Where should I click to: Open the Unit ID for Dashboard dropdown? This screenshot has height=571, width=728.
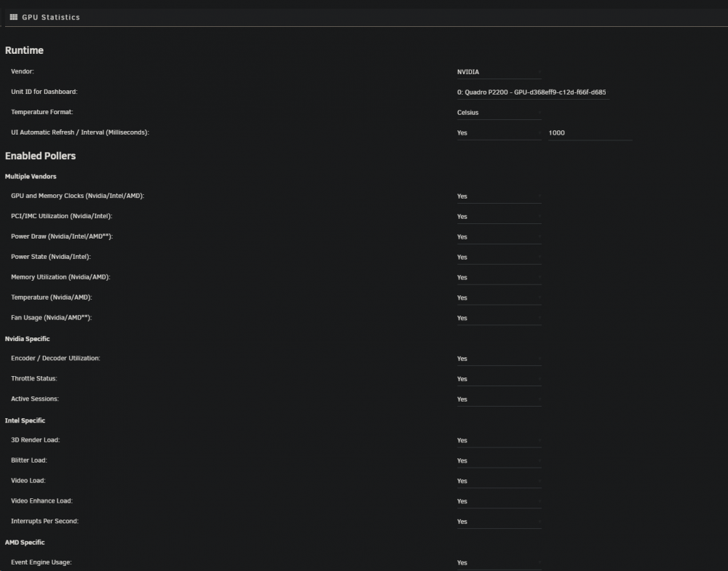[x=533, y=92]
